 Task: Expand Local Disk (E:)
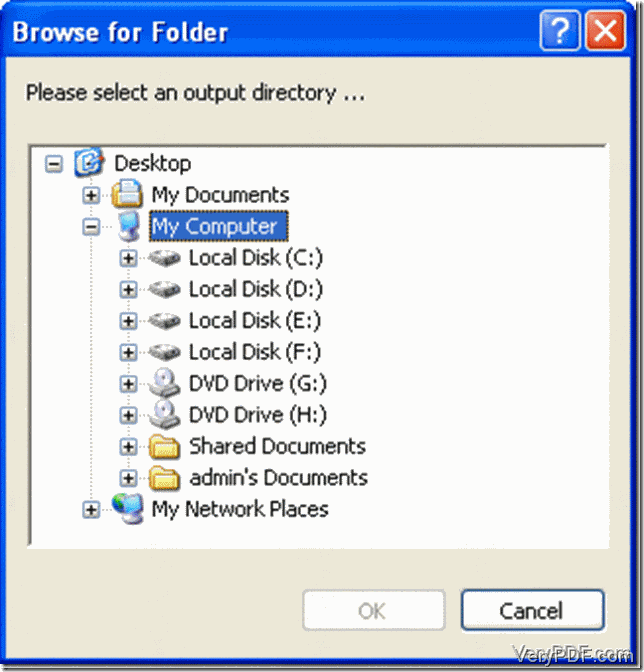(128, 321)
